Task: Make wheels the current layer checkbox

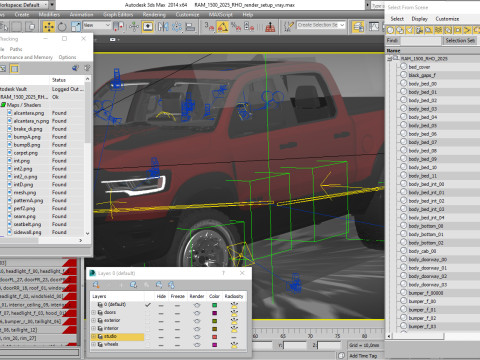Action: tap(148, 345)
